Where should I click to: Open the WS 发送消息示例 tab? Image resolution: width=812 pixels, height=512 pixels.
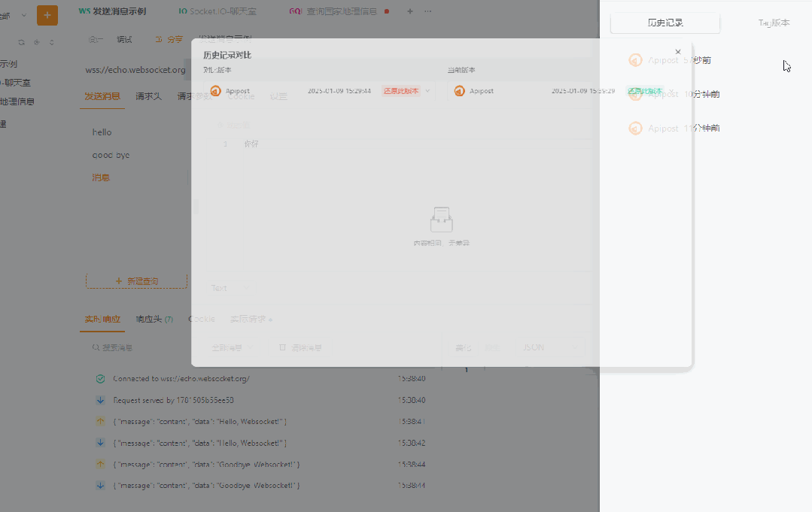(x=112, y=11)
